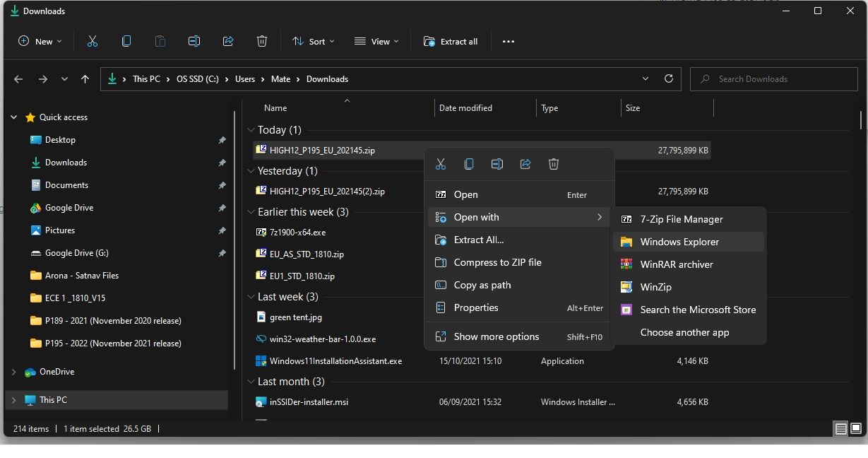
Task: Switch to details view in status bar
Action: [840, 428]
